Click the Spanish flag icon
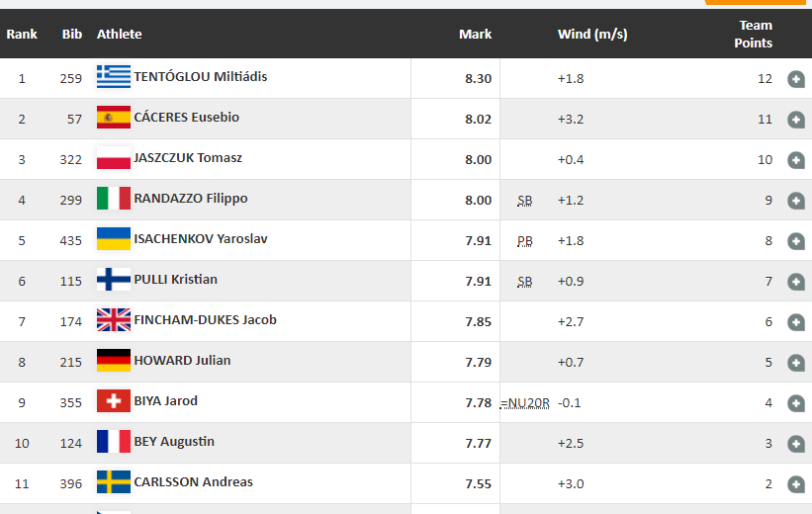812x514 pixels. (113, 118)
